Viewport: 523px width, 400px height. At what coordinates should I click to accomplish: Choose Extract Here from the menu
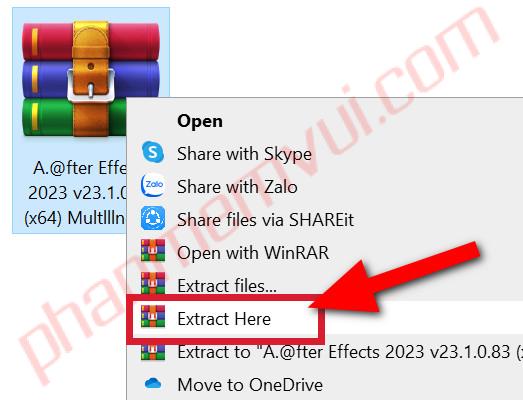224,319
